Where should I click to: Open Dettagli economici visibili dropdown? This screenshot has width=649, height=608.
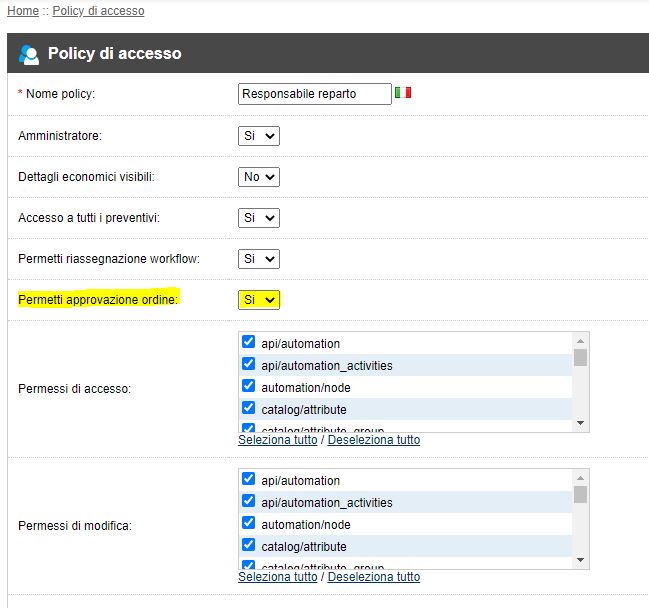[259, 177]
